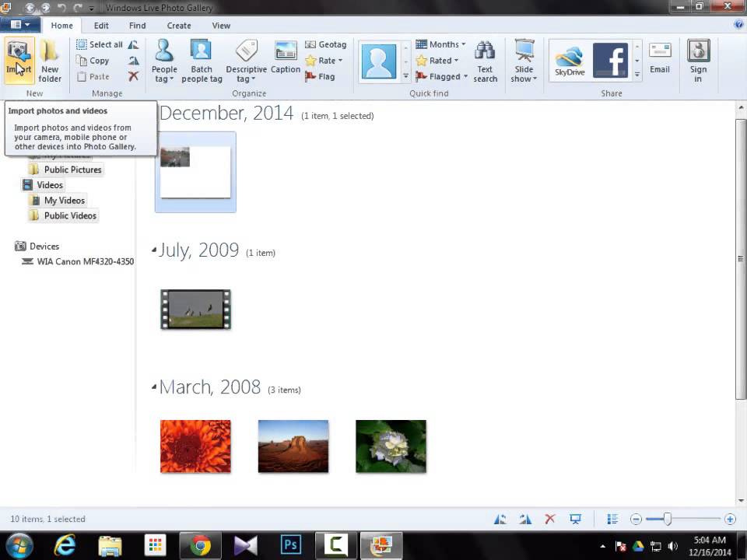Open the application file menu button
This screenshot has width=747, height=560.
[19, 24]
